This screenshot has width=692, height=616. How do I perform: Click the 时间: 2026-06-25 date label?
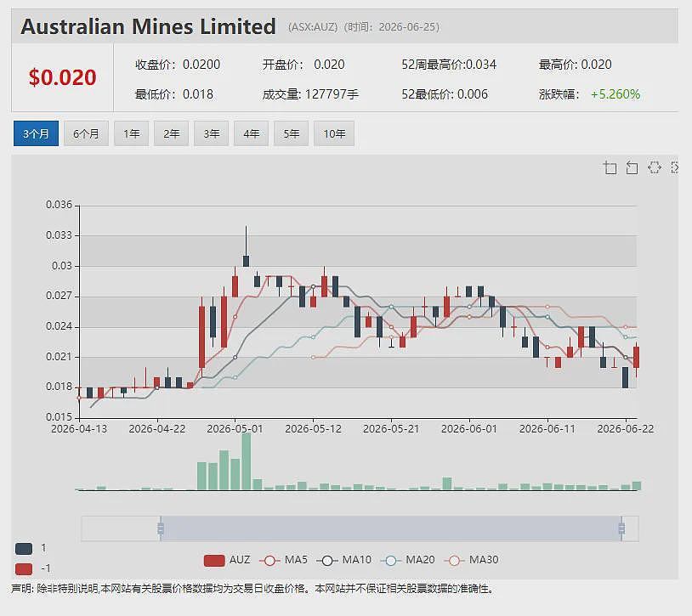click(x=391, y=27)
